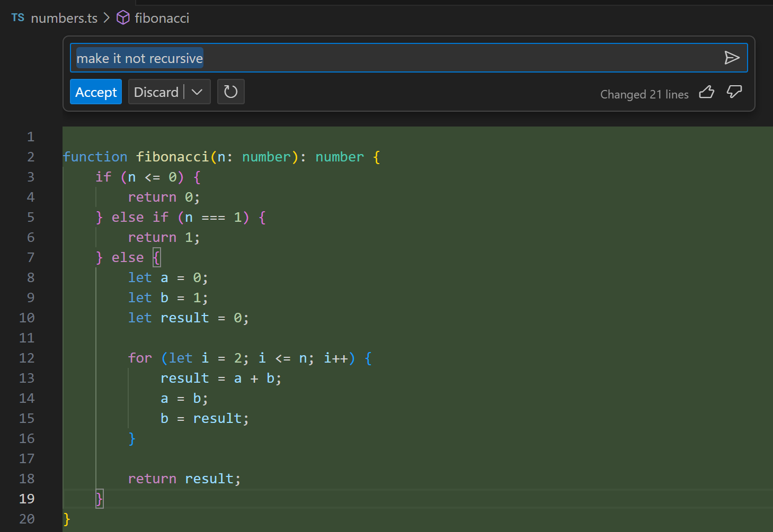
Task: Click line number 19 in the gutter
Action: point(26,498)
